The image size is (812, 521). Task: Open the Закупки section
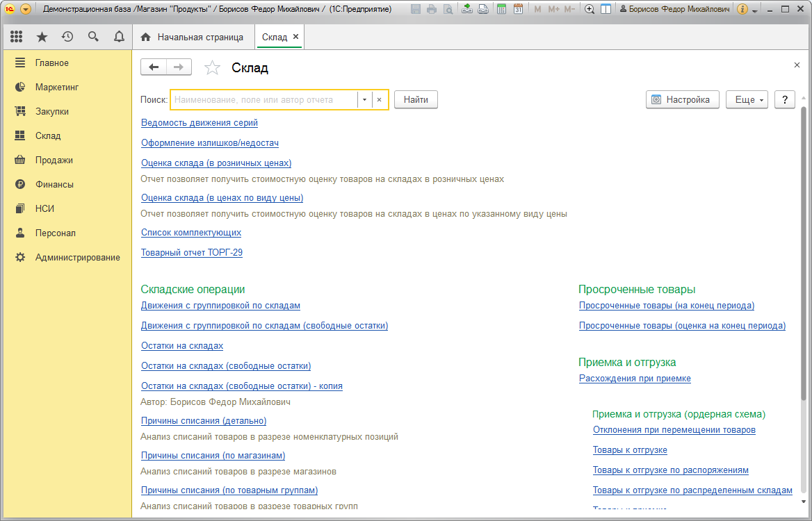[x=51, y=111]
